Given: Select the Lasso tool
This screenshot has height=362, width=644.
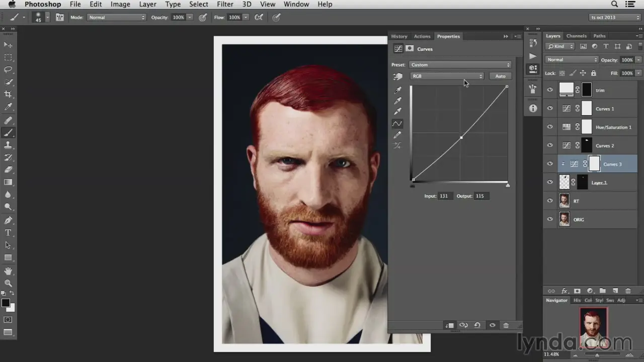Looking at the screenshot, I should [x=8, y=69].
